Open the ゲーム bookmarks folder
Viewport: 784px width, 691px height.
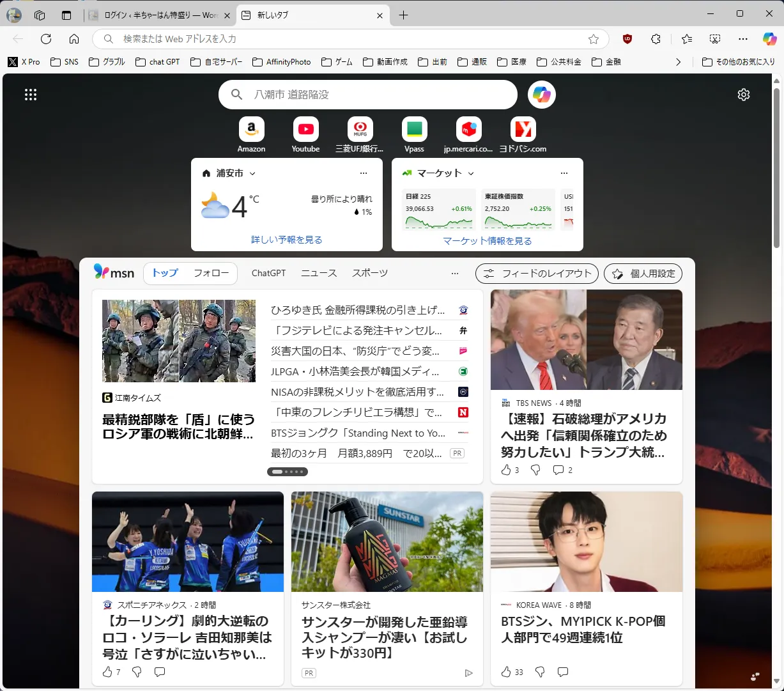coord(337,62)
